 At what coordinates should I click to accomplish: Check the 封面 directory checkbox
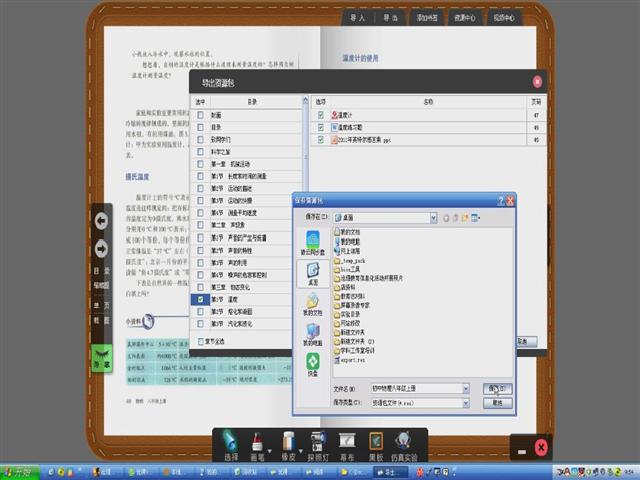201,115
